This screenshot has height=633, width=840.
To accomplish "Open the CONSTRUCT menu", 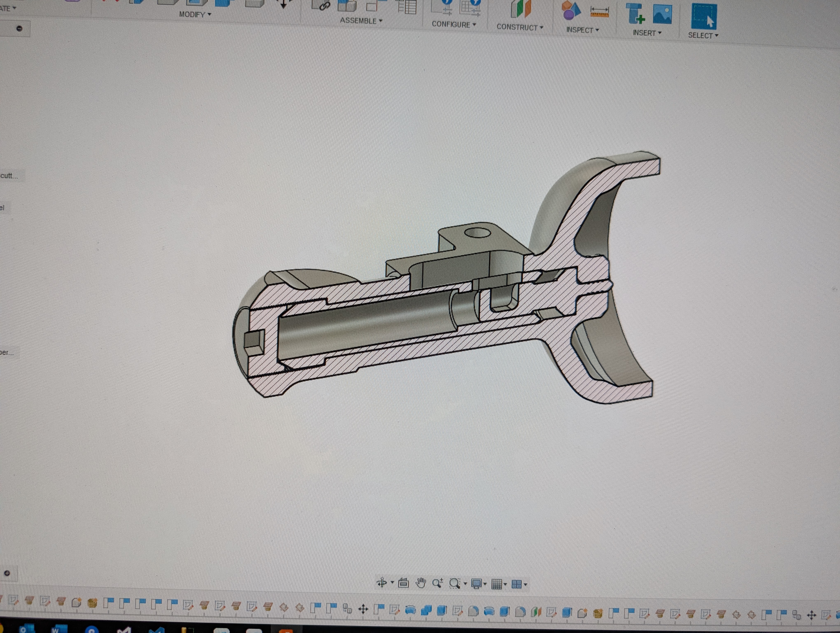I will pos(519,27).
